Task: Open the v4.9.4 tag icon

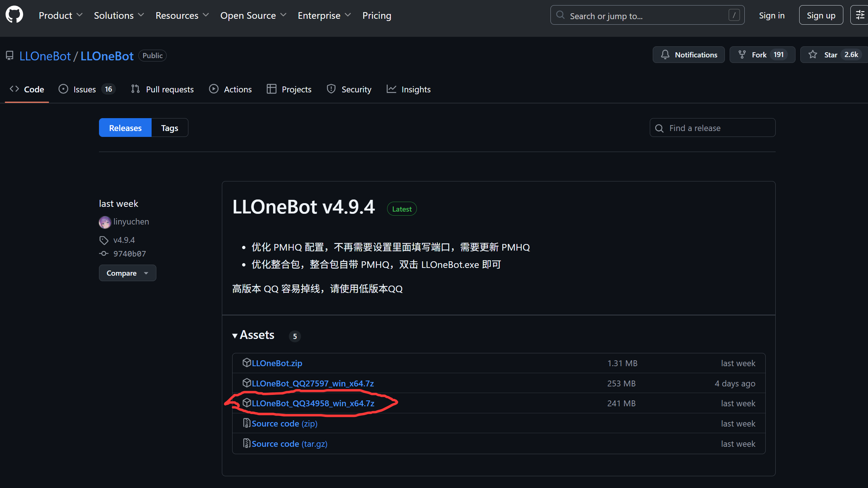Action: 104,240
